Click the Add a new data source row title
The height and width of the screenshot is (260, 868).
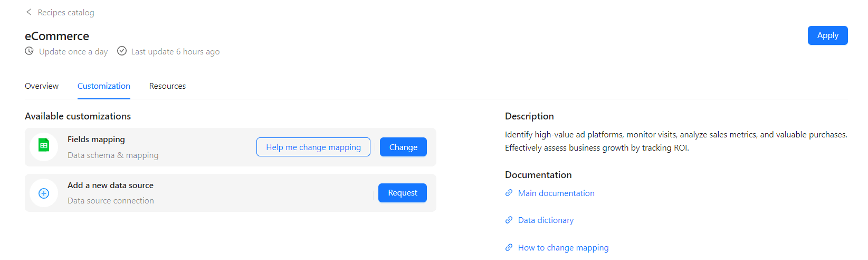pos(110,185)
